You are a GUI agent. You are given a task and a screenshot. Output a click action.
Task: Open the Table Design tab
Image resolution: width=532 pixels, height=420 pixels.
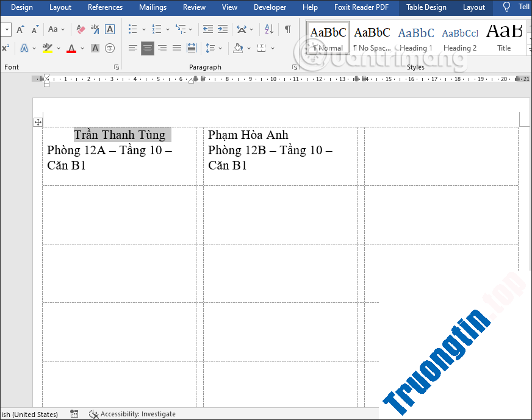426,7
